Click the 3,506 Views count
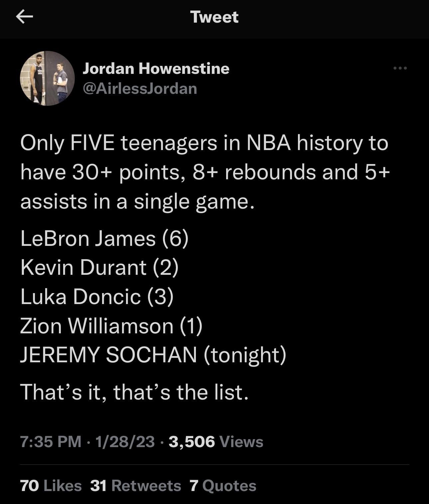This screenshot has width=429, height=504. [216, 442]
